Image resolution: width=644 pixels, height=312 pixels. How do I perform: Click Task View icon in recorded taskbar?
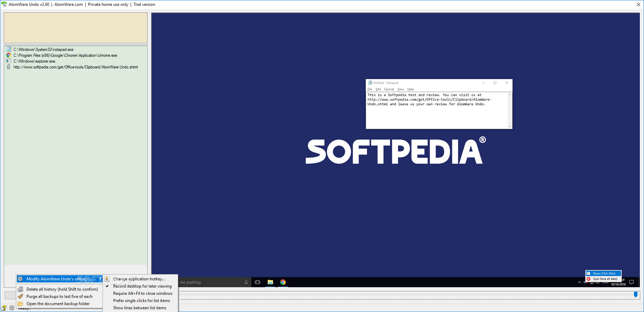click(x=257, y=282)
